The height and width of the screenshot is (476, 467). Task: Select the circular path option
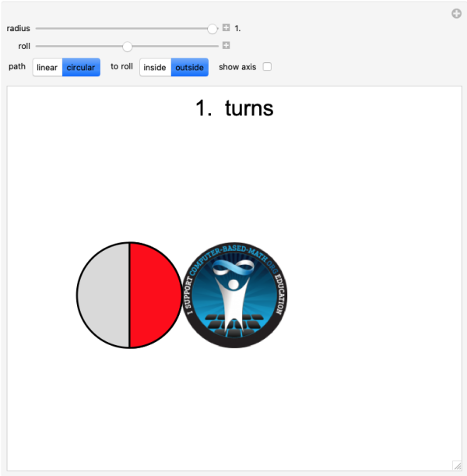[81, 67]
